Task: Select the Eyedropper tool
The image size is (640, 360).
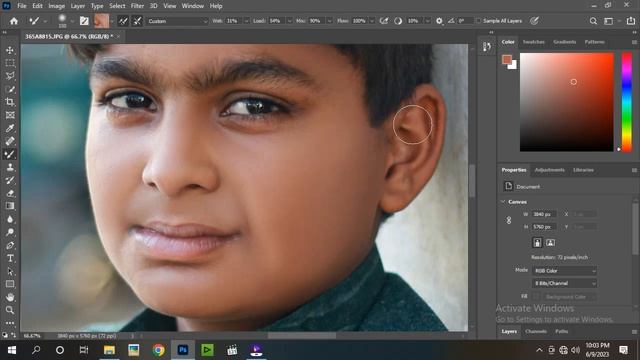Action: pos(10,128)
